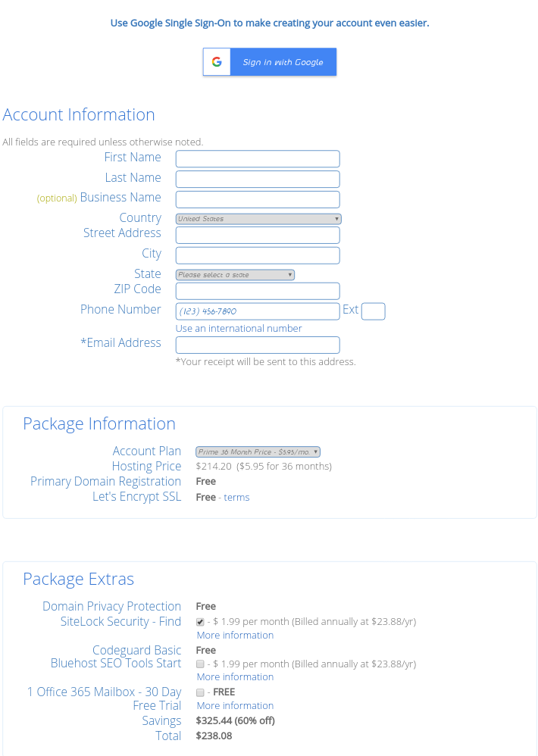Open Let's Encrypt SSL terms link
This screenshot has height=756, width=538.
(x=236, y=498)
